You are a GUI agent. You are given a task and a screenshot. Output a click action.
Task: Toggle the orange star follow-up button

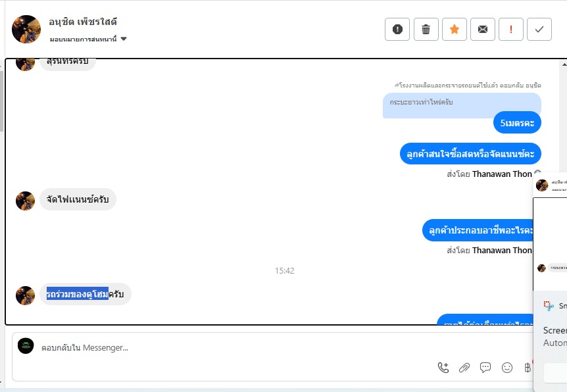pyautogui.click(x=454, y=30)
